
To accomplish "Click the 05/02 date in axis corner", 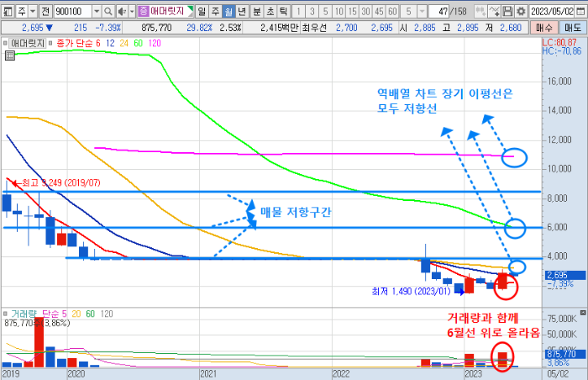I will (558, 374).
